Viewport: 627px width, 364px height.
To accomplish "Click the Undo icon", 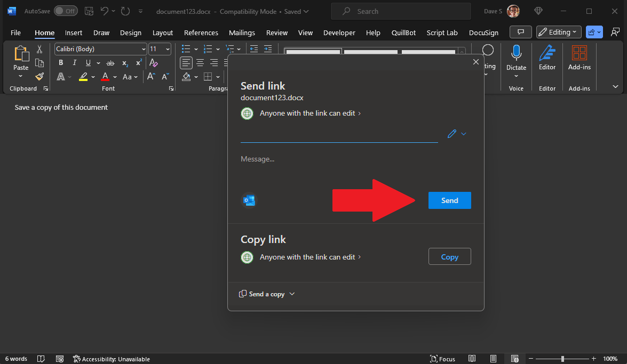I will point(105,11).
